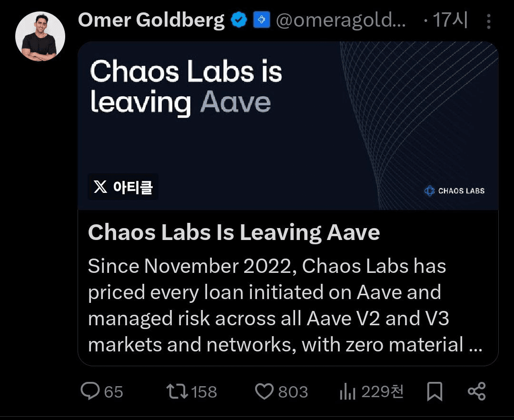Click the Chaos Labs logo in banner
Screen dimensions: 514x420
pyautogui.click(x=454, y=191)
